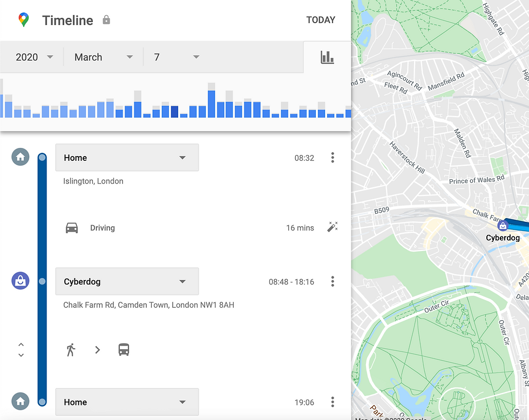Click the Cyberdog label on the map
The width and height of the screenshot is (529, 420).
(503, 238)
